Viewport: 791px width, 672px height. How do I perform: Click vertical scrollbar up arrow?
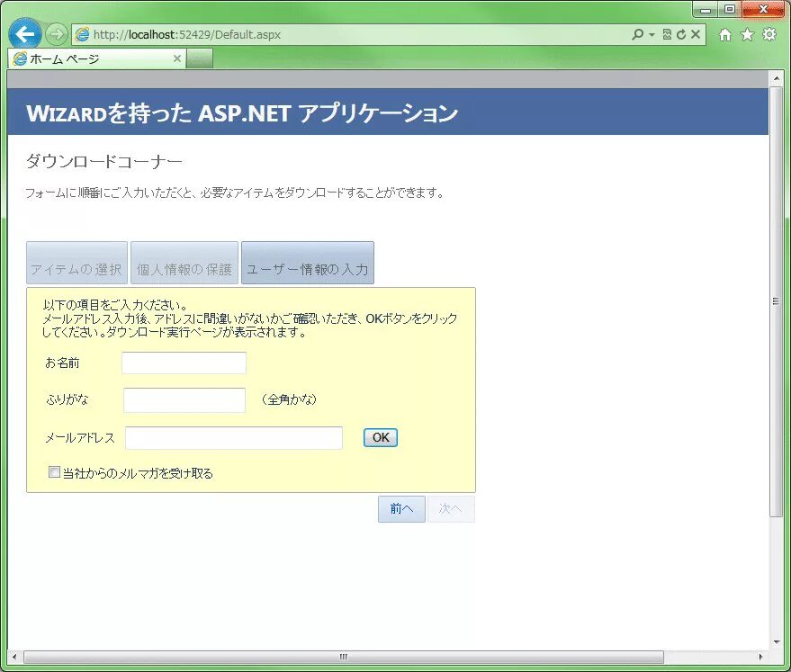776,78
